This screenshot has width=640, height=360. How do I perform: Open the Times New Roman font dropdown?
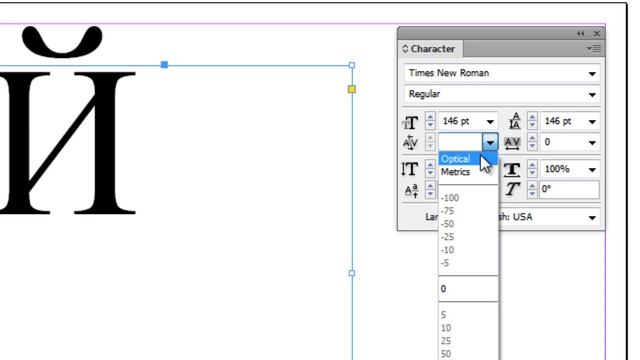coord(592,74)
